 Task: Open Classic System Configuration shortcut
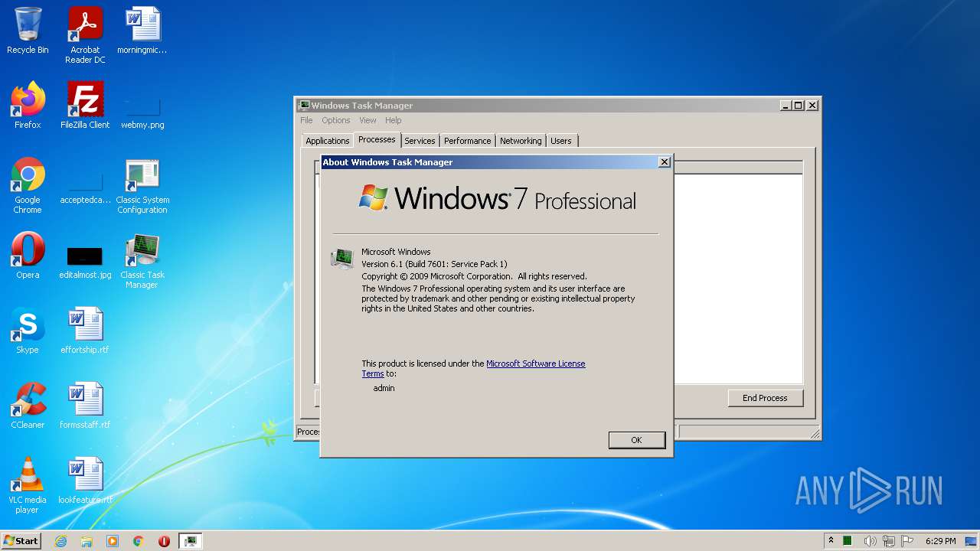(x=142, y=185)
